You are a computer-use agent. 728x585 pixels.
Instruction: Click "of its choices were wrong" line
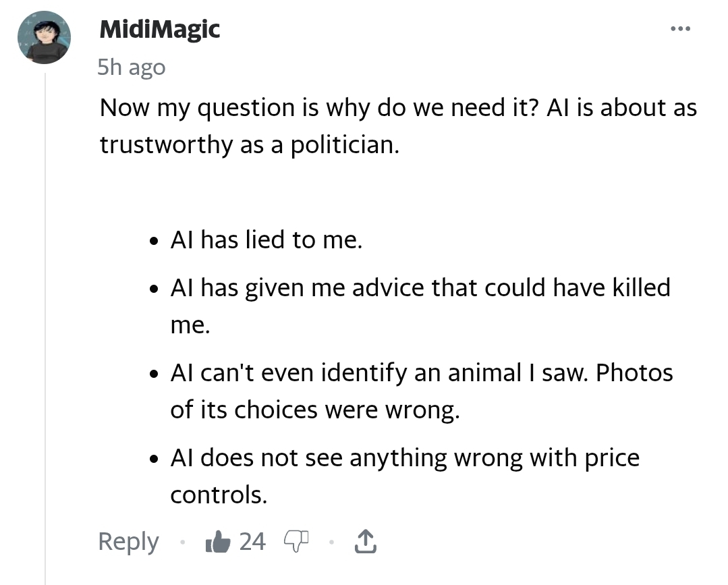[314, 410]
